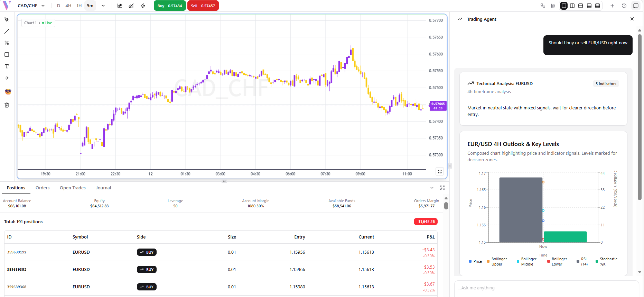Expand the additional timeframes dropdown
Screen dimensions: 644x297
click(x=103, y=6)
